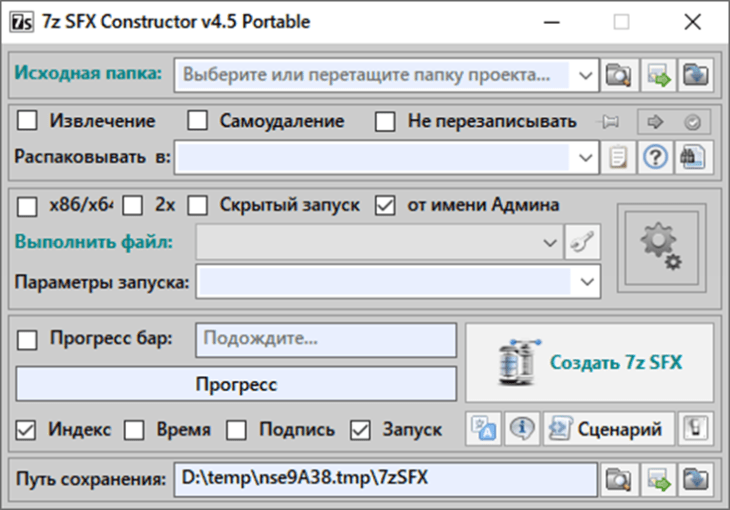Uncheck от имени Админа checkbox
This screenshot has width=730, height=510.
click(385, 205)
